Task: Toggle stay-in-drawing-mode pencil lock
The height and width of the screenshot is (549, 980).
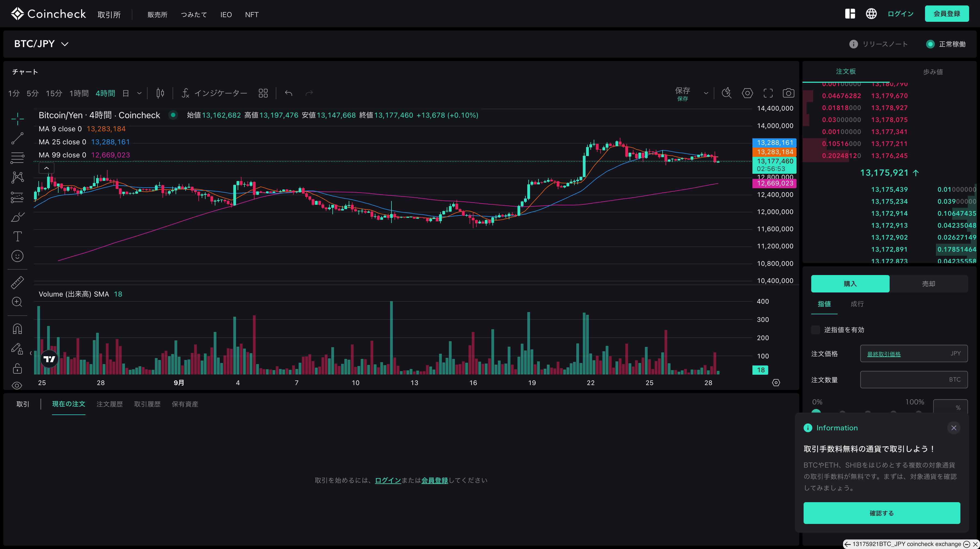Action: click(x=17, y=349)
